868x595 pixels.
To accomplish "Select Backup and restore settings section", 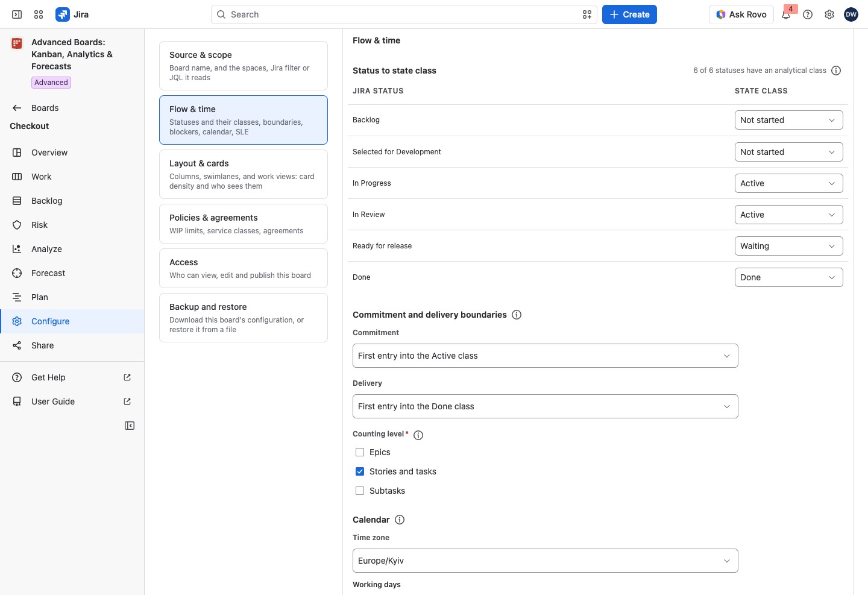I will pos(244,318).
